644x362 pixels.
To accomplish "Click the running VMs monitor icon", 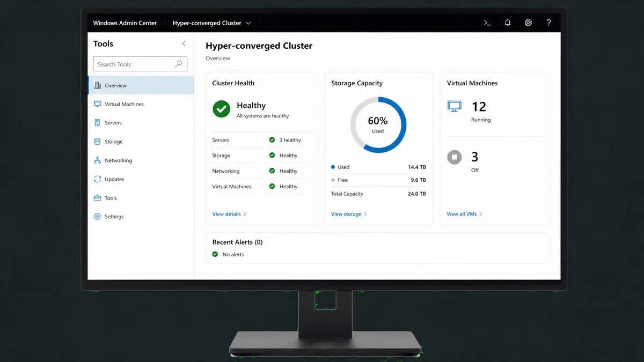I will point(455,107).
